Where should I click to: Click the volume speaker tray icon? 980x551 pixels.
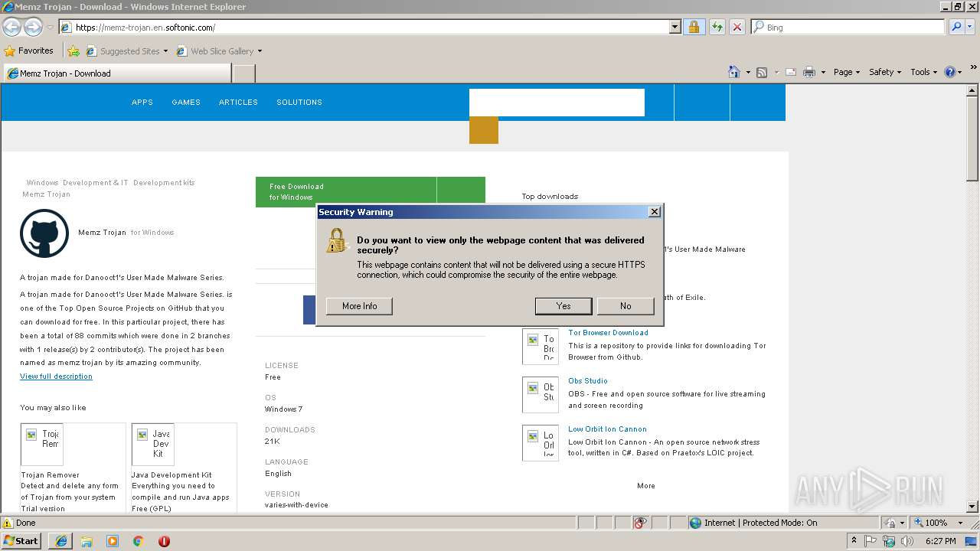pos(907,541)
